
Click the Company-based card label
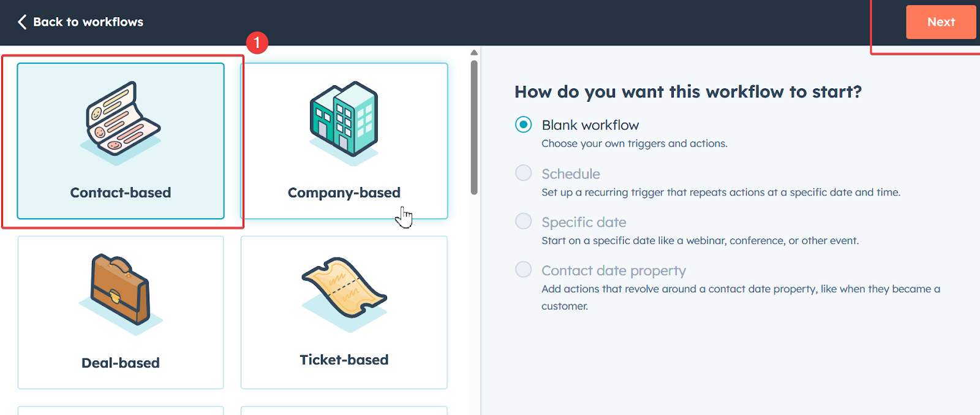pyautogui.click(x=344, y=192)
